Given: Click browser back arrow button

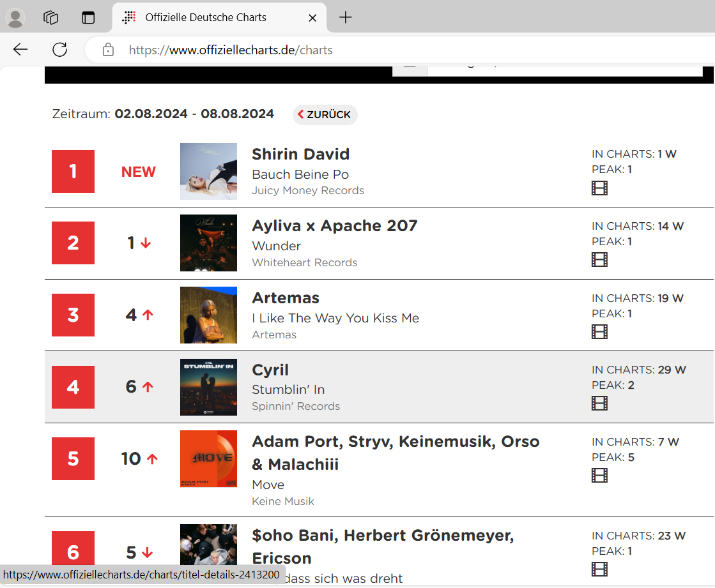Looking at the screenshot, I should pyautogui.click(x=20, y=50).
